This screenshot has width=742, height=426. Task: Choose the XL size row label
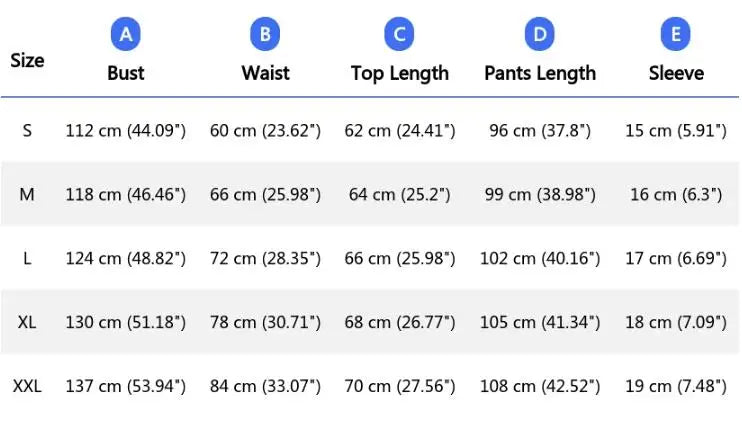pyautogui.click(x=27, y=322)
